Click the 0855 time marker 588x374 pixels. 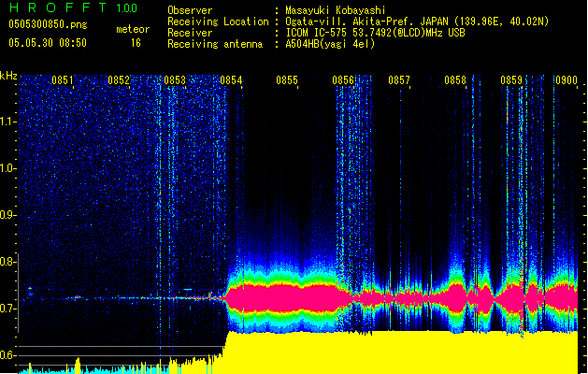coord(287,80)
